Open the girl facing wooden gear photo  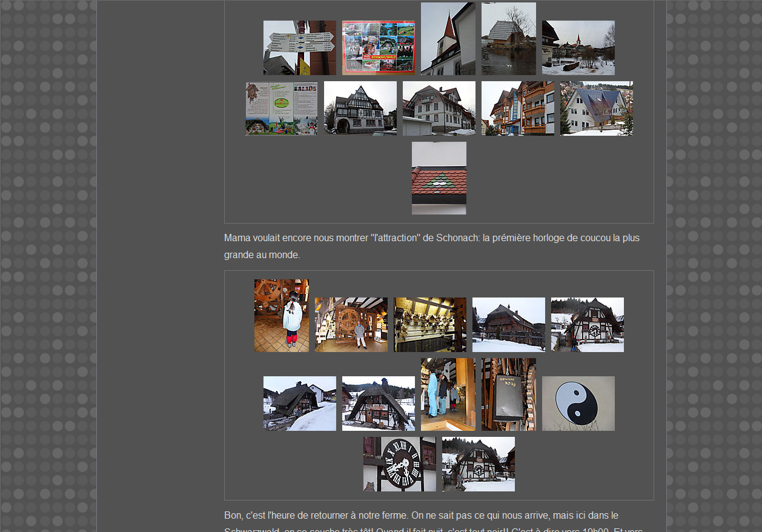pos(281,316)
